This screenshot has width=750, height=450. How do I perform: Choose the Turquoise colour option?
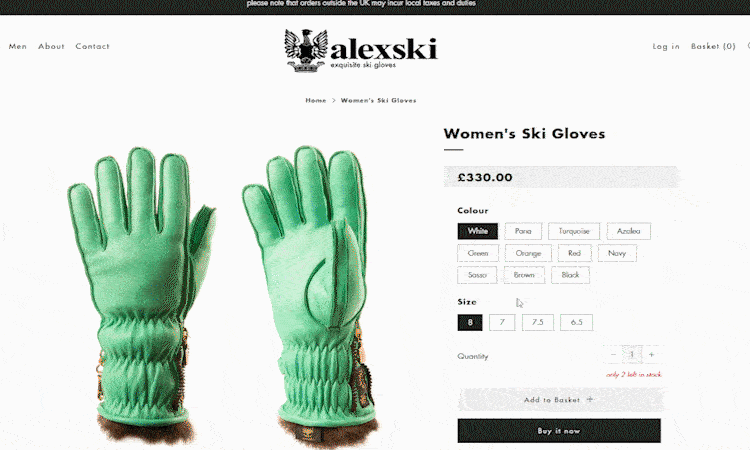(574, 231)
